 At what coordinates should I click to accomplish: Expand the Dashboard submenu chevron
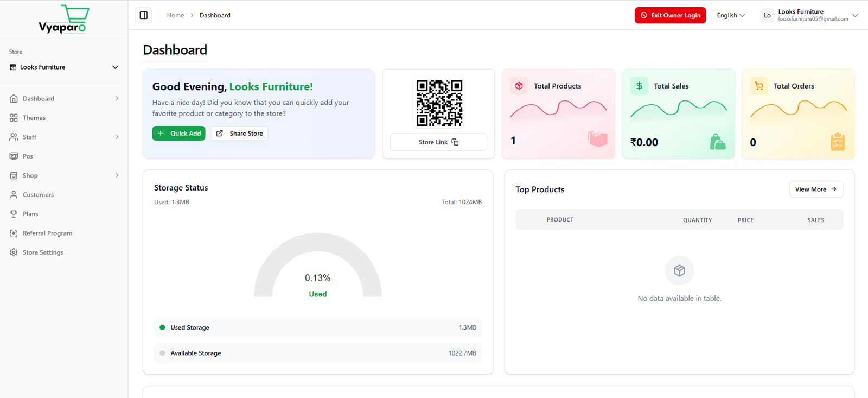(x=117, y=98)
